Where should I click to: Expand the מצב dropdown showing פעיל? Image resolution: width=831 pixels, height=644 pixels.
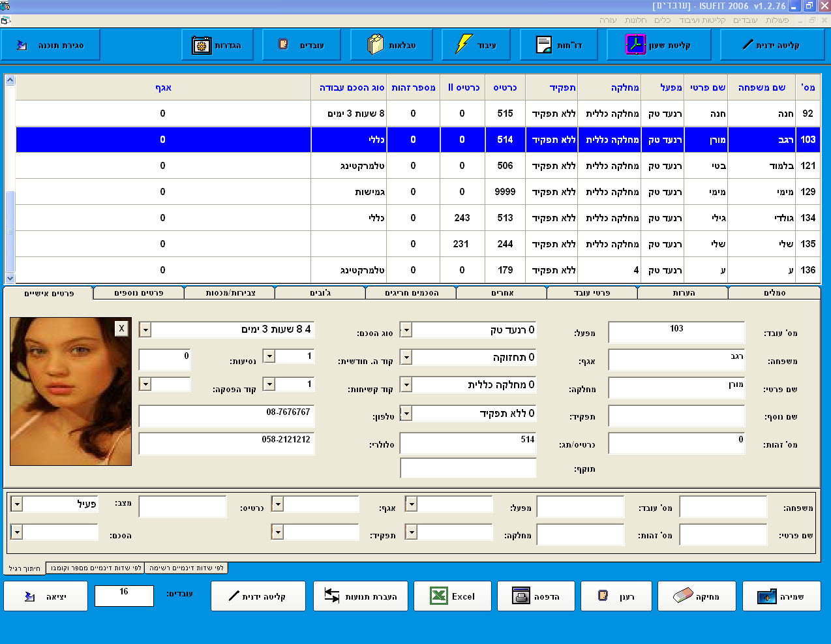click(17, 504)
